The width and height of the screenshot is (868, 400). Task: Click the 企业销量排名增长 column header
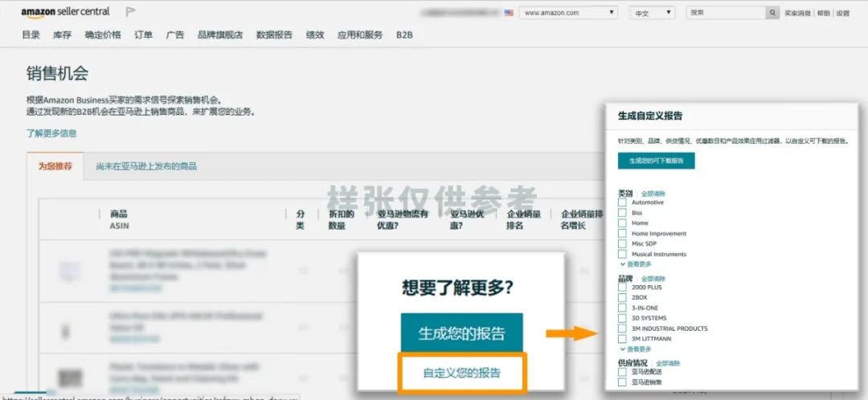click(x=583, y=219)
